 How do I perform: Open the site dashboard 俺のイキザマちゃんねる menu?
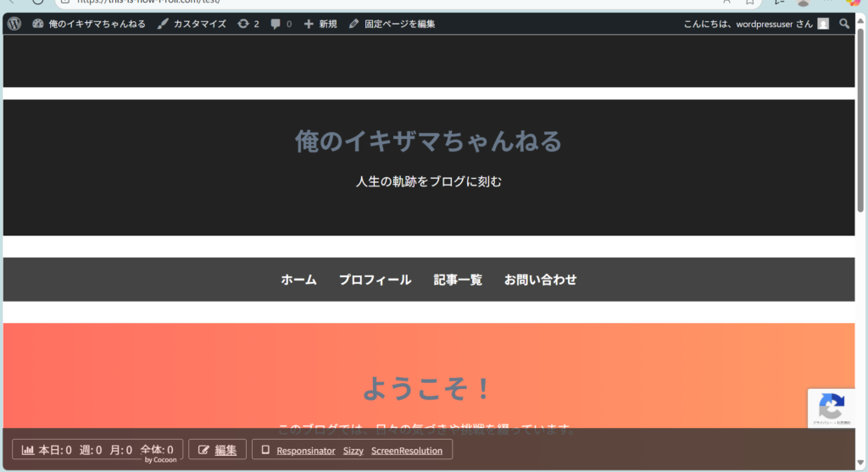point(89,24)
